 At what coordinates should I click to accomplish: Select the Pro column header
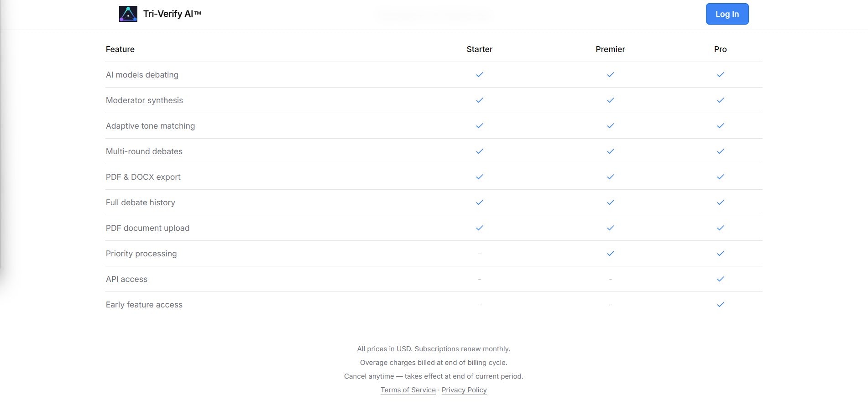tap(720, 49)
